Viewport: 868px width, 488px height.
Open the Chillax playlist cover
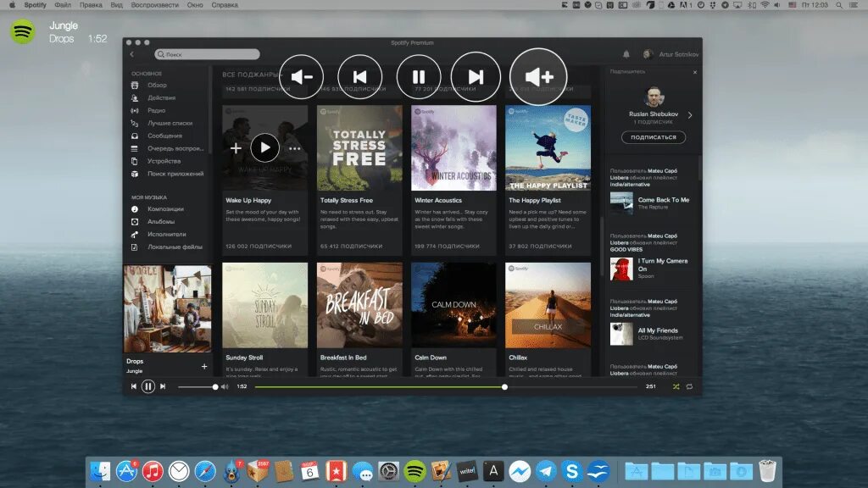click(x=548, y=305)
